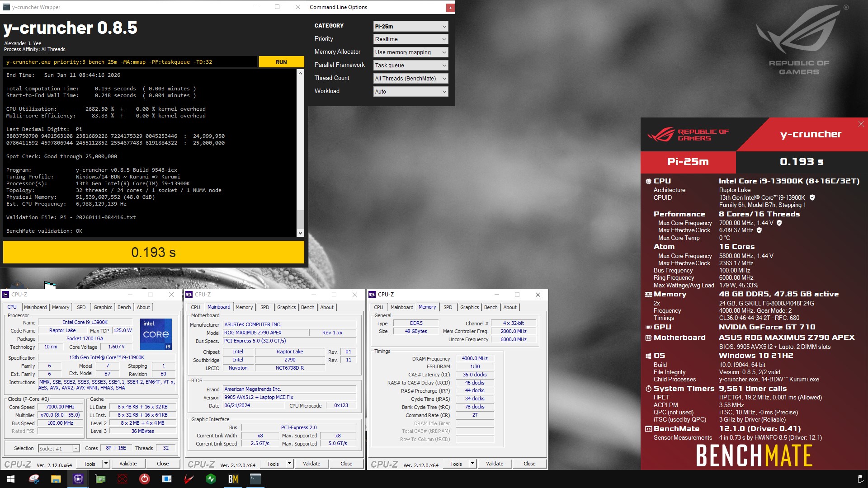Click the title icon of the CPU-Z Memory window
Screen dimensions: 868x488
(x=373, y=295)
